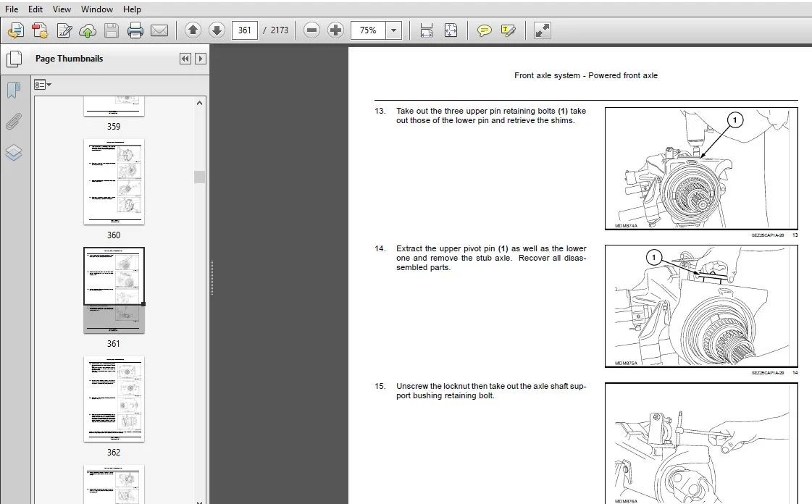Go to next page with down arrow
This screenshot has width=812, height=504.
click(x=217, y=30)
